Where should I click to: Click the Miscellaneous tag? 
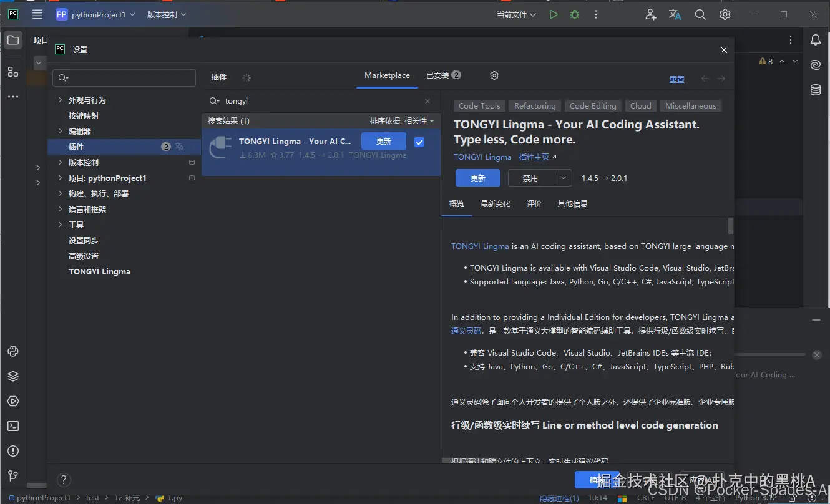[x=690, y=106]
